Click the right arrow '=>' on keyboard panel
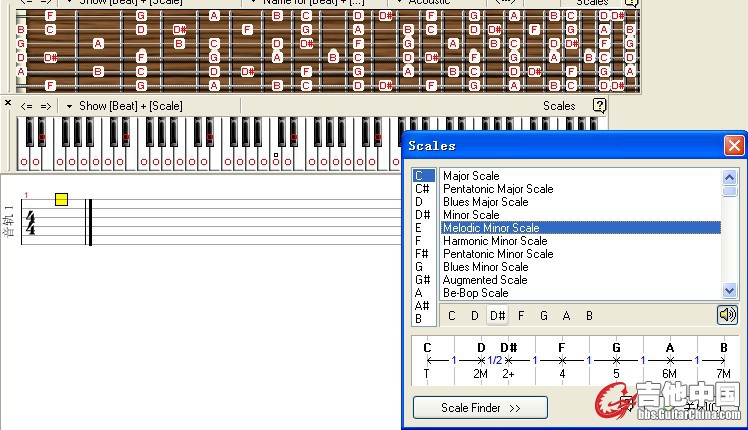The height and width of the screenshot is (430, 748). 46,106
